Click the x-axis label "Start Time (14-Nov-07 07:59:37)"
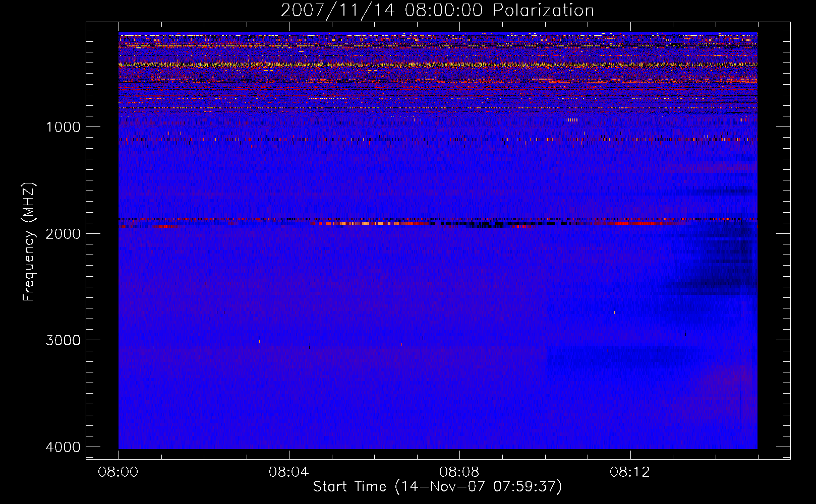 [x=437, y=487]
